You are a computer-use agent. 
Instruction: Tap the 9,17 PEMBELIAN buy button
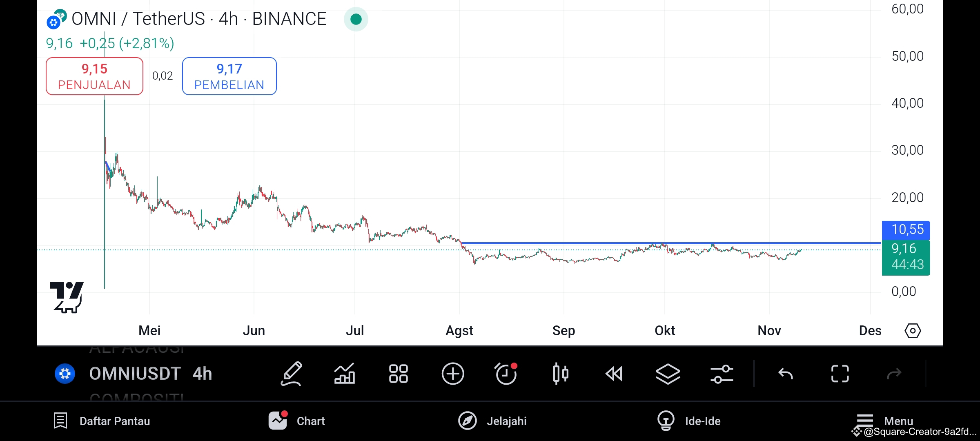coord(229,76)
